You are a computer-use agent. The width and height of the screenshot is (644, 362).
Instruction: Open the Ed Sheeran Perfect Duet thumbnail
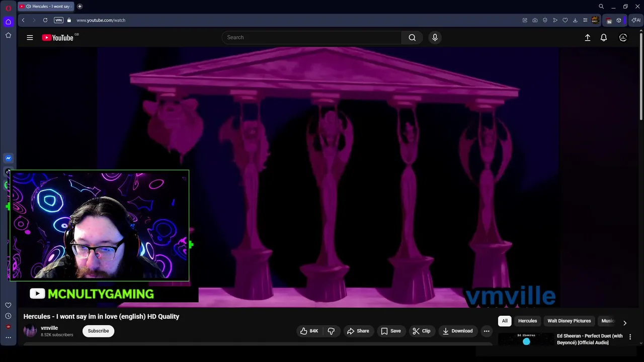pyautogui.click(x=526, y=339)
